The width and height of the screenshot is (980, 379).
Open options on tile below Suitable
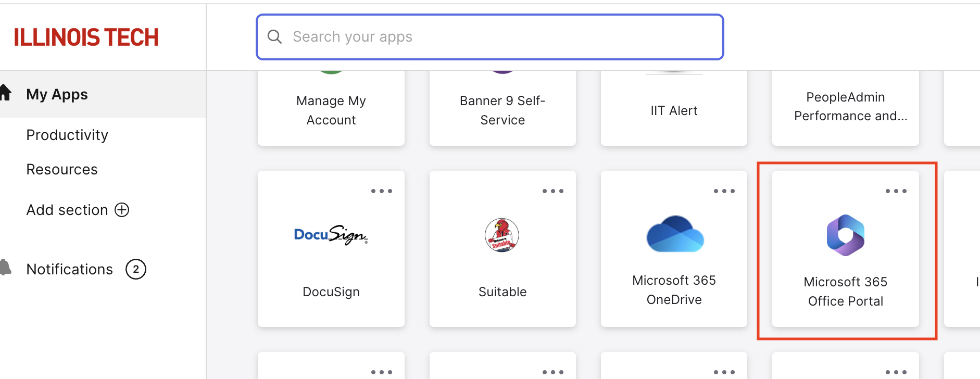tap(553, 372)
